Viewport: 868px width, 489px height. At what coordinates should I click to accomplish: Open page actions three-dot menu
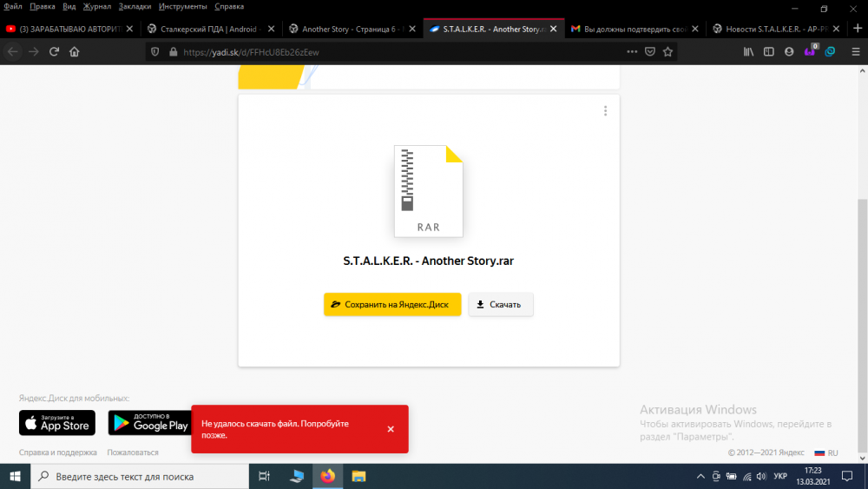pos(632,51)
